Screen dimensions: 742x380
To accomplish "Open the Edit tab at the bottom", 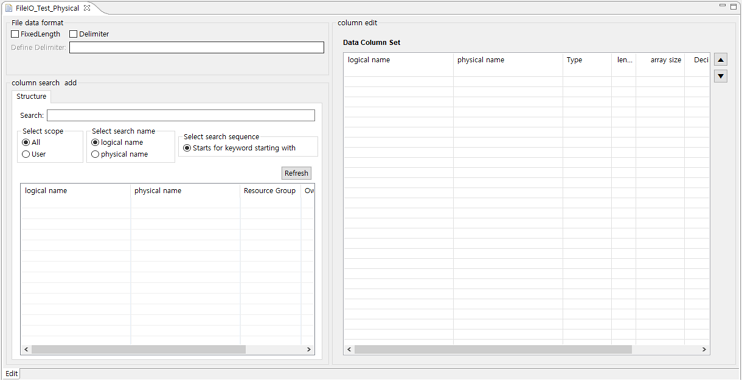I will [x=11, y=373].
